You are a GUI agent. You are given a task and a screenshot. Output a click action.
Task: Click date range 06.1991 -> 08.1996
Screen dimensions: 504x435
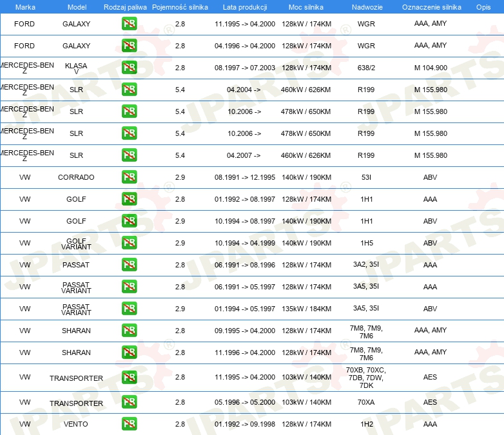click(x=245, y=265)
